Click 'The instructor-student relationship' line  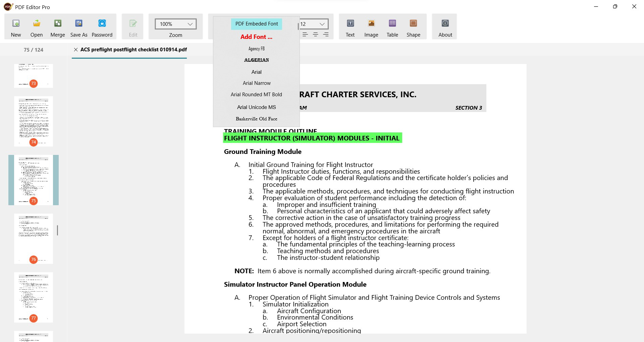328,258
